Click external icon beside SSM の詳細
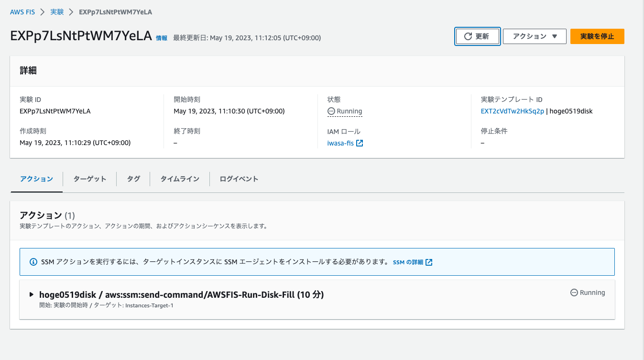The width and height of the screenshot is (644, 360). click(429, 262)
